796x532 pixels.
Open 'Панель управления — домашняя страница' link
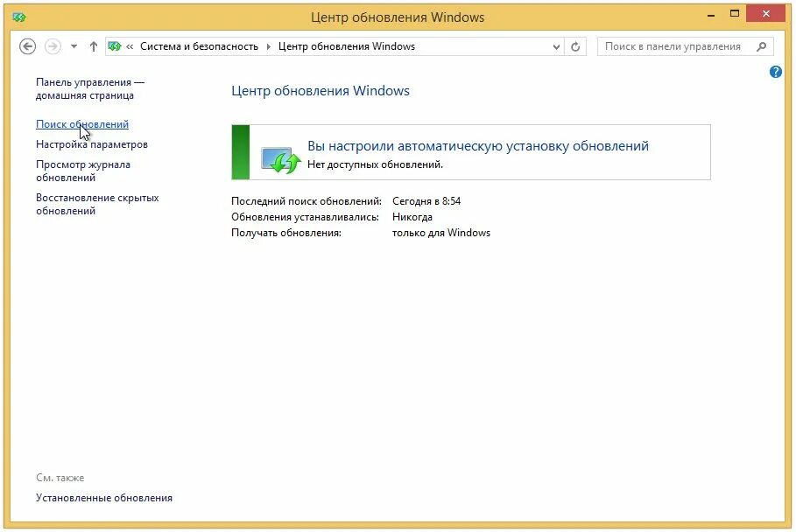(x=90, y=88)
